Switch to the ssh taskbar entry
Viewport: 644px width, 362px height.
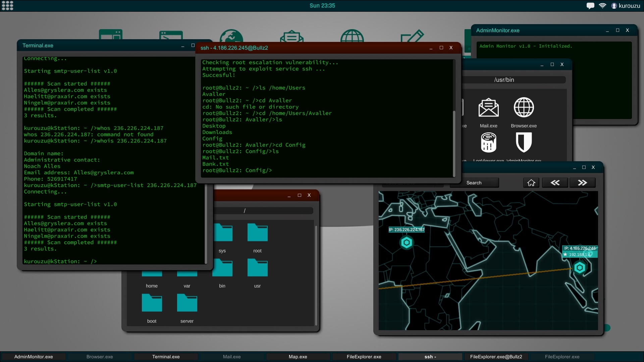430,357
